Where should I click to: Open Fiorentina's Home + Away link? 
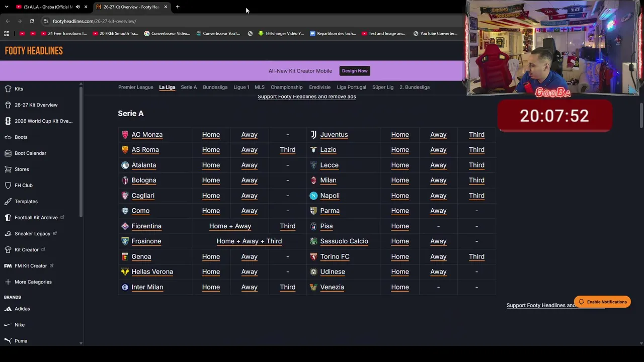230,226
